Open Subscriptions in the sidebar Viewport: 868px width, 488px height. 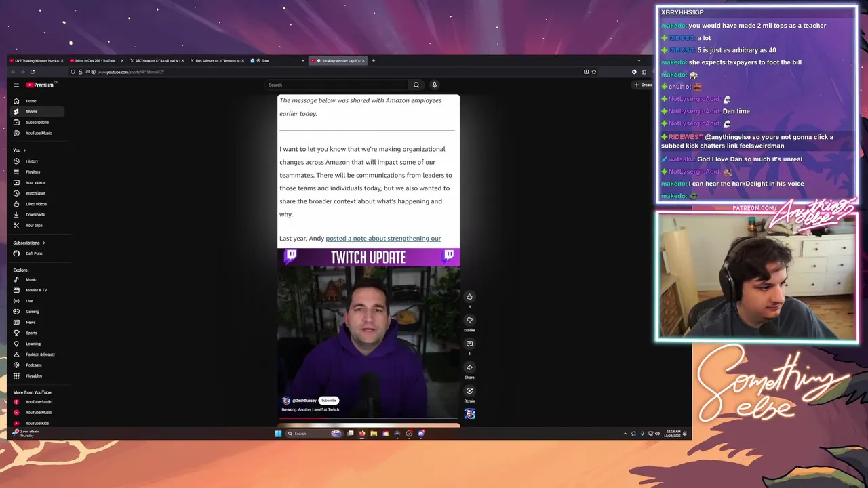click(x=37, y=122)
